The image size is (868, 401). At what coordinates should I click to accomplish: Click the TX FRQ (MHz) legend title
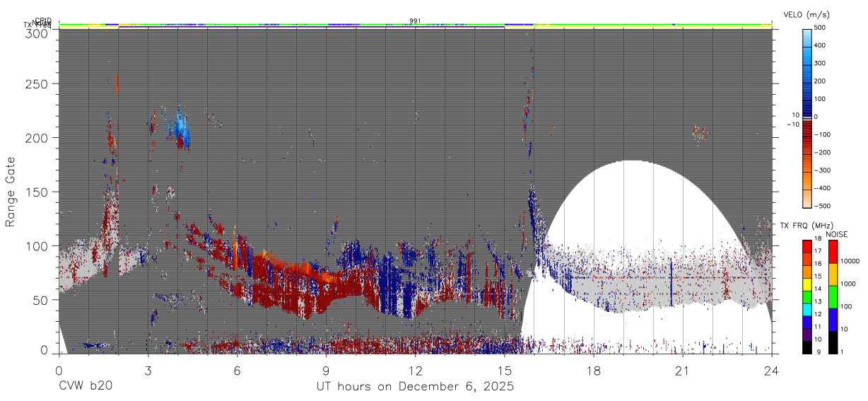click(x=805, y=226)
